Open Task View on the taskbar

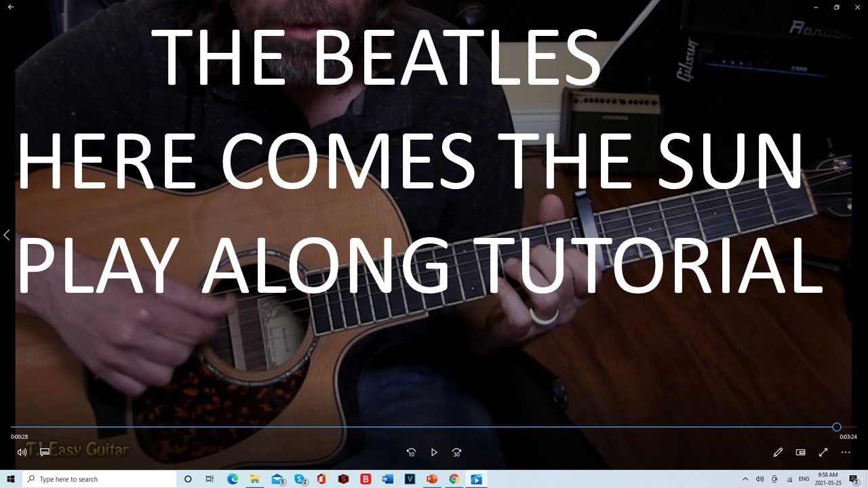[210, 479]
